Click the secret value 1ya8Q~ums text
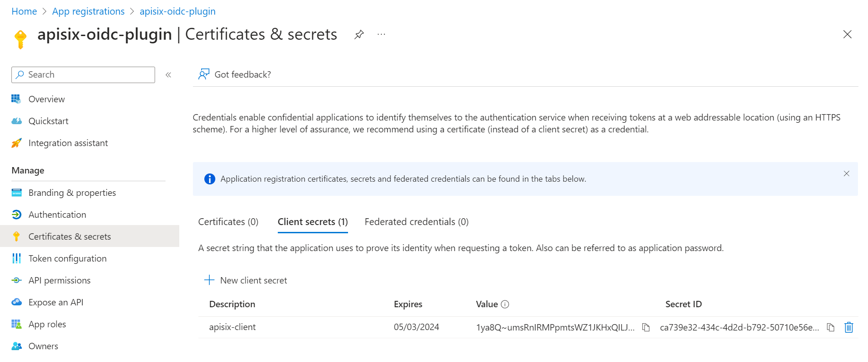The width and height of the screenshot is (868, 362). click(x=556, y=327)
